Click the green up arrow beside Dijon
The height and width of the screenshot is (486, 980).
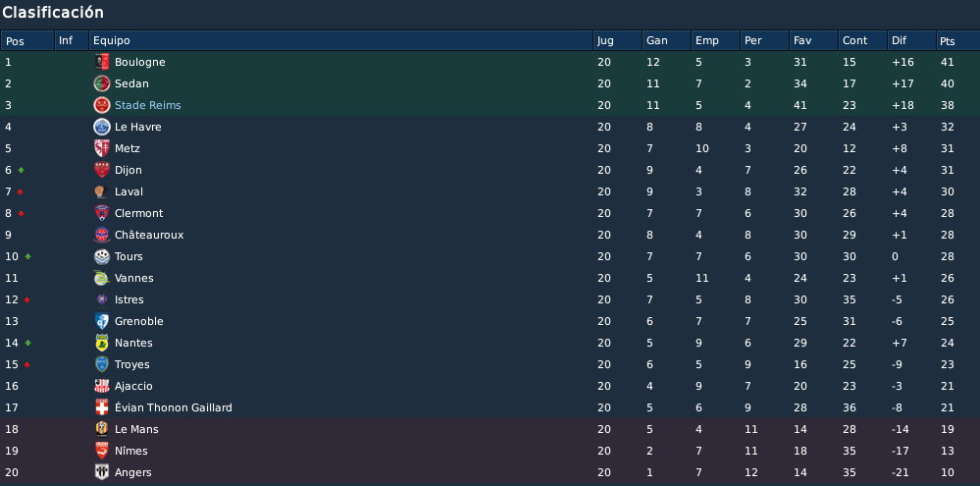coord(21,170)
